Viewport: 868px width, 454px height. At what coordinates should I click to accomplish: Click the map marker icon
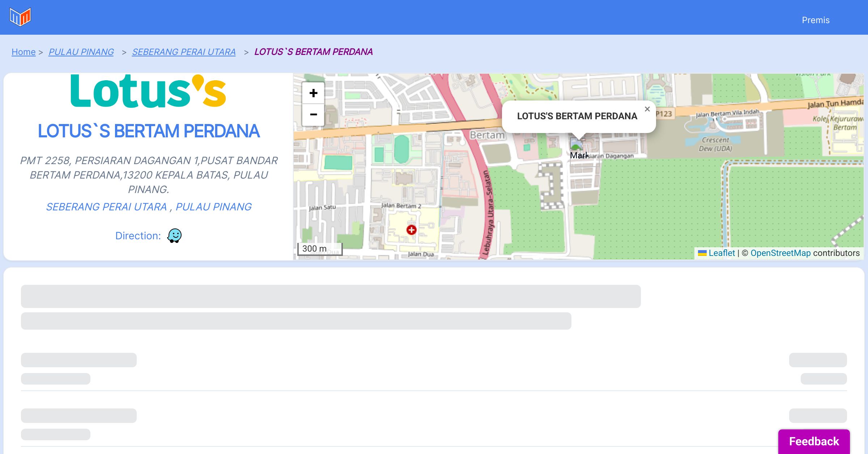pos(576,145)
